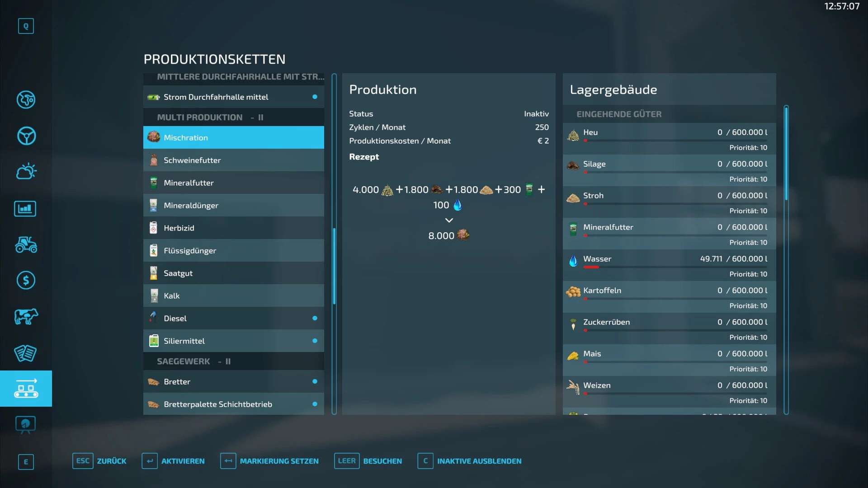Open the cow animals icon
Screen dimensions: 868x488
click(26, 316)
